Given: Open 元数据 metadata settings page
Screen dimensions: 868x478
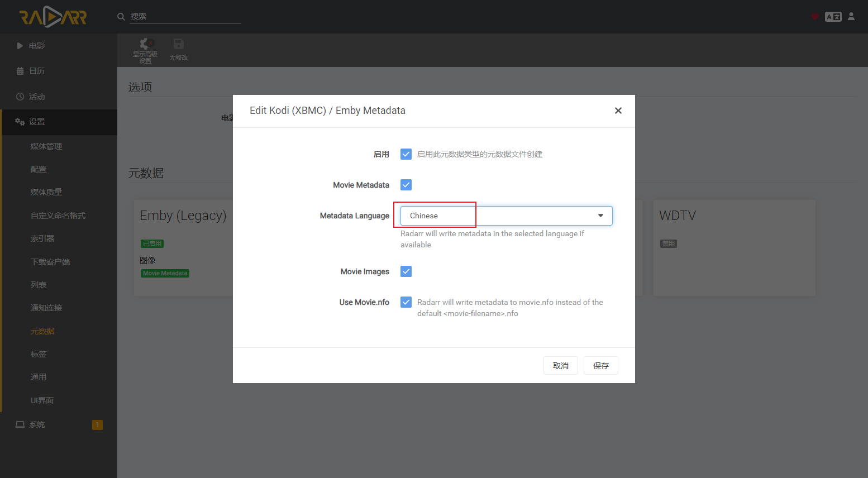Looking at the screenshot, I should 42,331.
